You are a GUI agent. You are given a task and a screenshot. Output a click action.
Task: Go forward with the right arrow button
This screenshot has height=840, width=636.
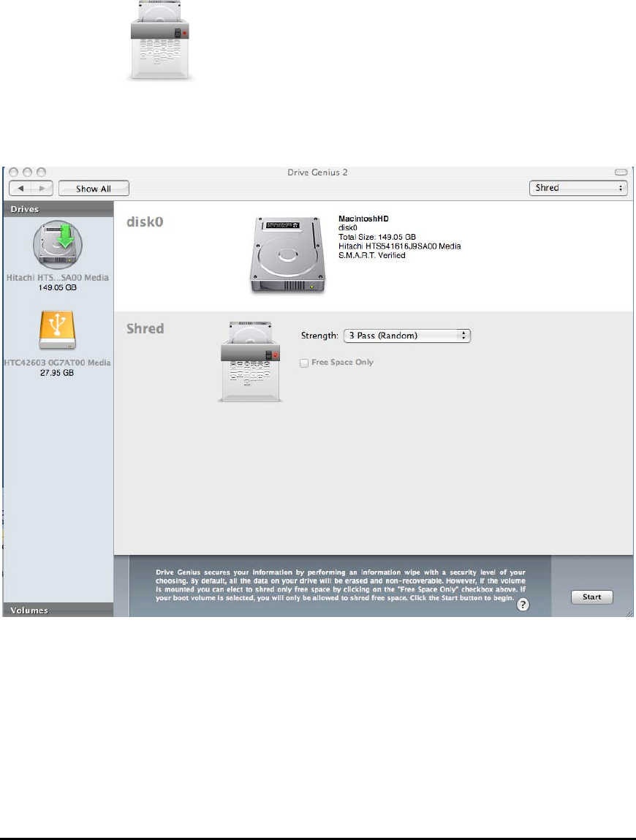pos(42,189)
